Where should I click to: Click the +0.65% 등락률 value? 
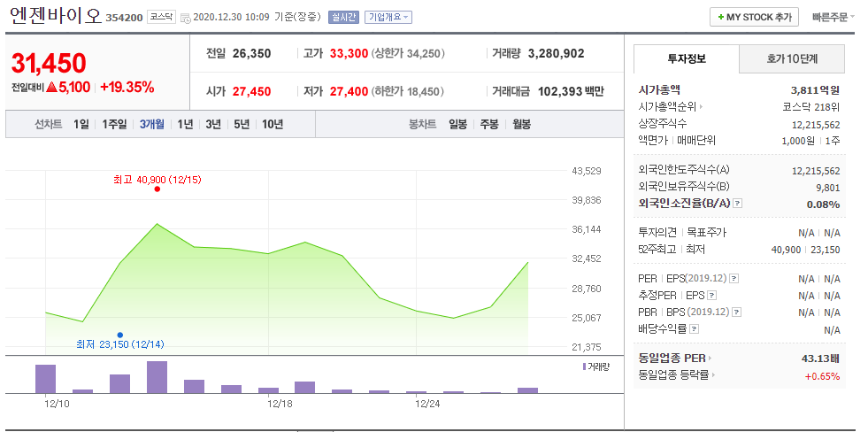(x=823, y=376)
